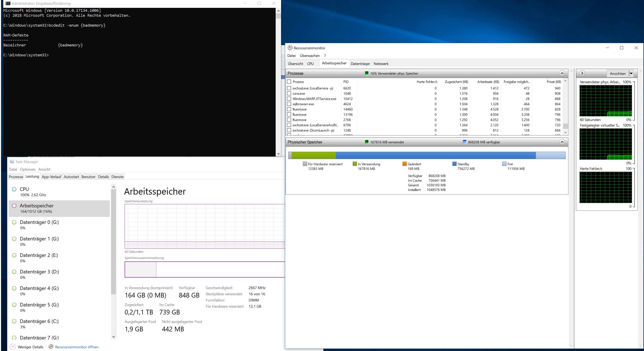Click the Weniger Details collapse arrow icon
Image resolution: width=644 pixels, height=351 pixels.
13,347
